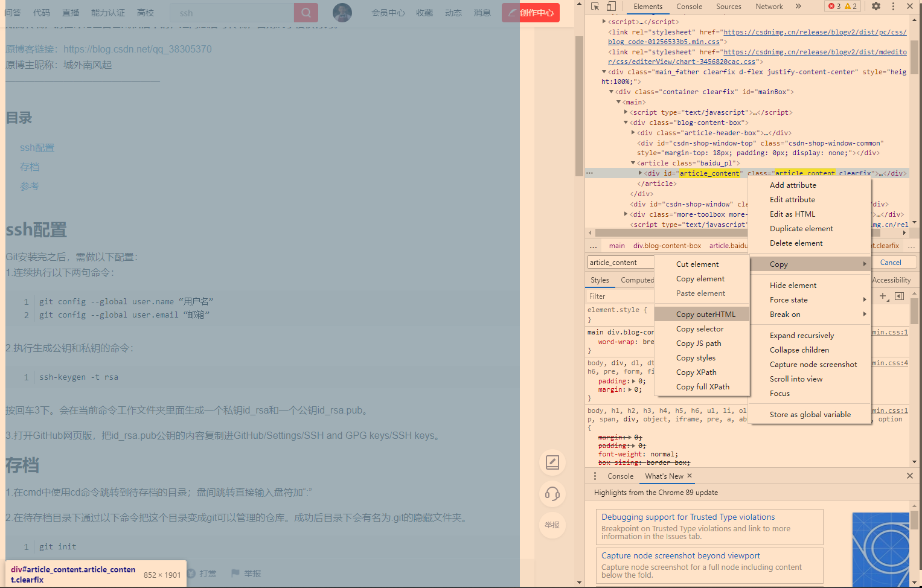Choose Edit as HTML in context menu
Image resolution: width=922 pixels, height=588 pixels.
point(810,214)
